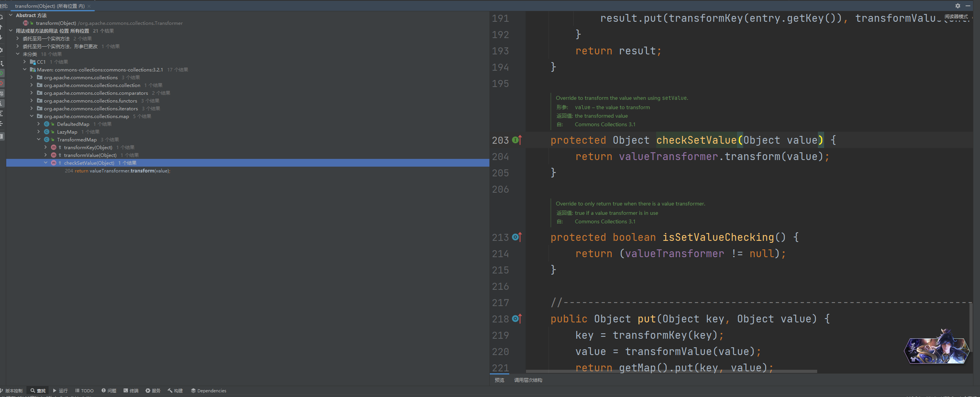
Task: Switch to the 调用层次结构 tab
Action: 528,380
